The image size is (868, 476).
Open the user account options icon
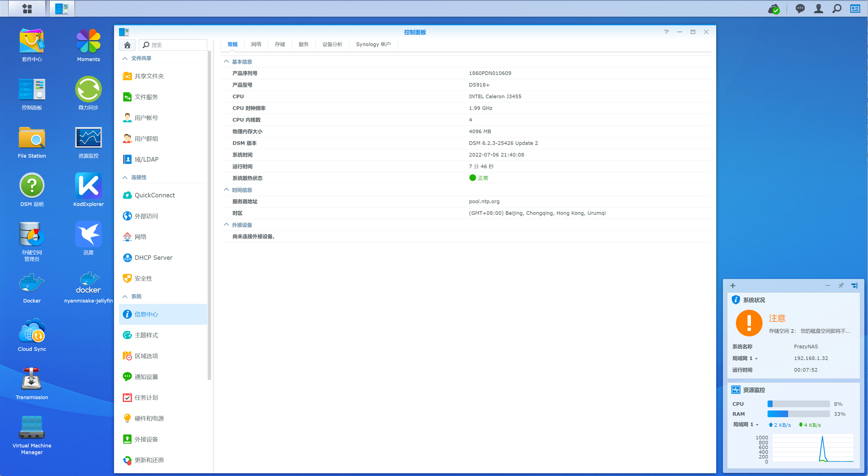tap(819, 8)
